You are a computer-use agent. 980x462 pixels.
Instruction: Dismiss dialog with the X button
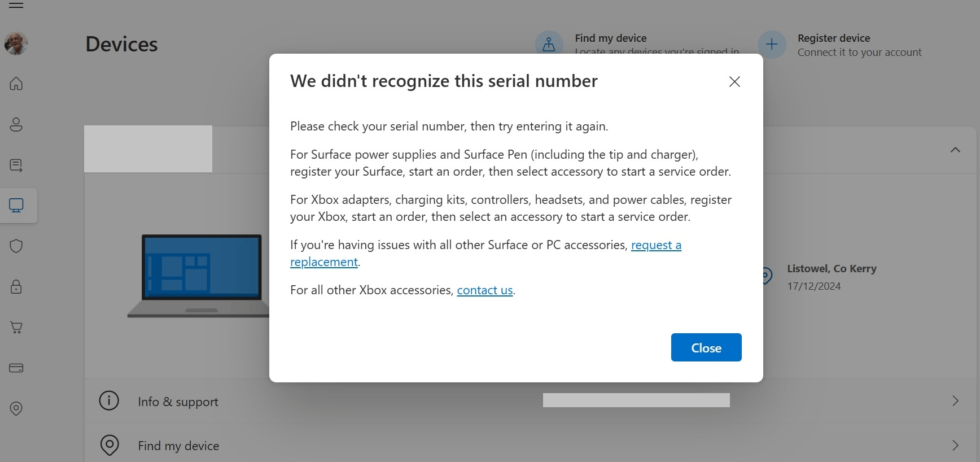click(x=734, y=82)
